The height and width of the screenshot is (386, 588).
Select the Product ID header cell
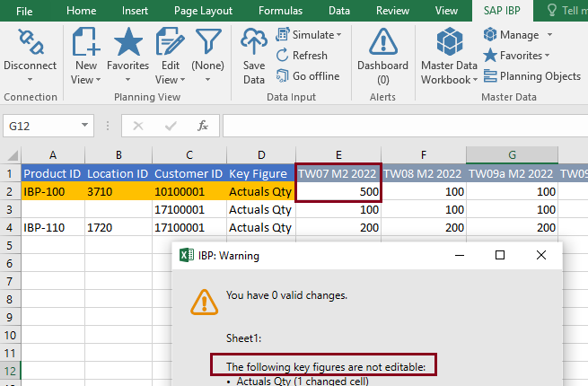point(53,173)
